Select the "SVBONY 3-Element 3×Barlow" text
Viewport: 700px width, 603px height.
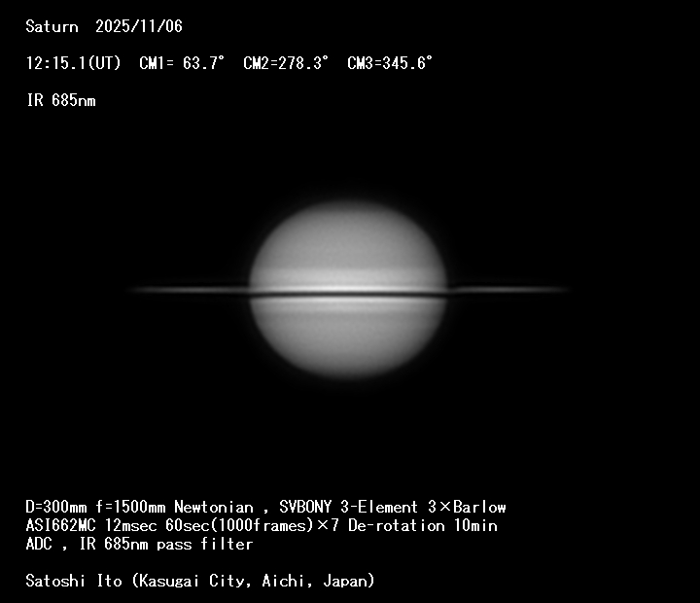pos(393,507)
